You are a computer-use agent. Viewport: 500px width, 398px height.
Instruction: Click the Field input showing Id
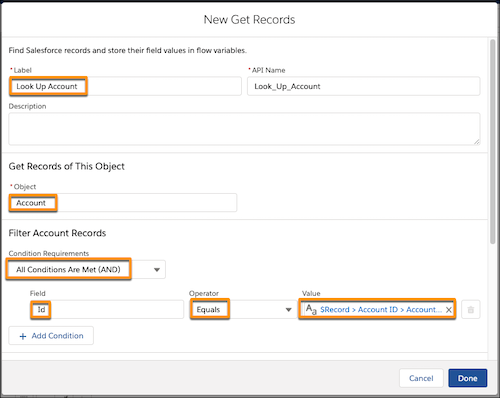pyautogui.click(x=107, y=310)
